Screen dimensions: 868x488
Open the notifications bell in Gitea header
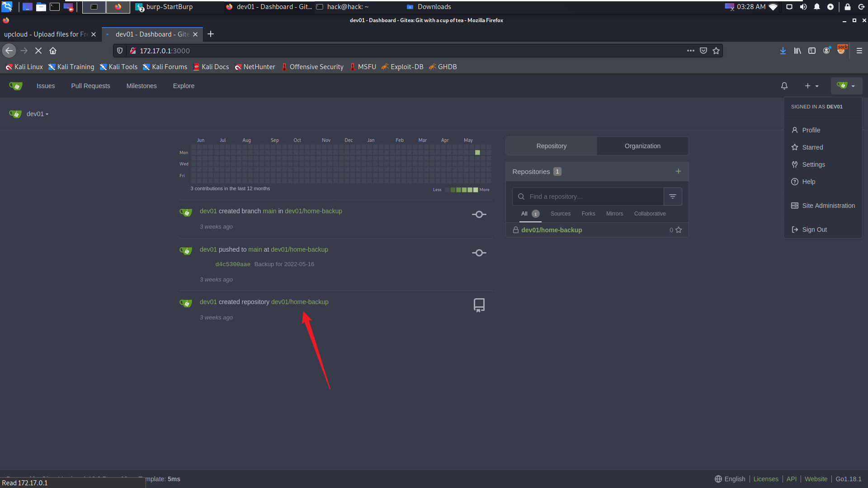784,86
